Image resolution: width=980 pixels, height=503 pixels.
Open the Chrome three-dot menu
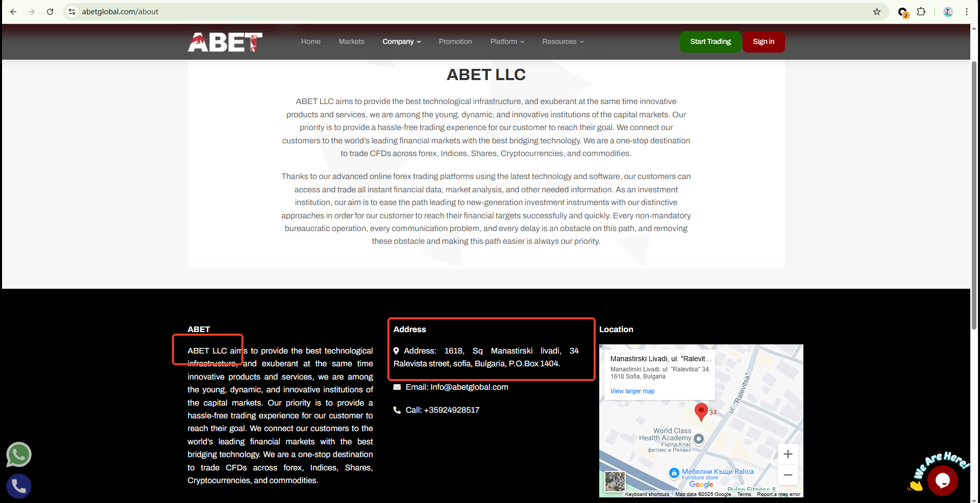coord(967,12)
